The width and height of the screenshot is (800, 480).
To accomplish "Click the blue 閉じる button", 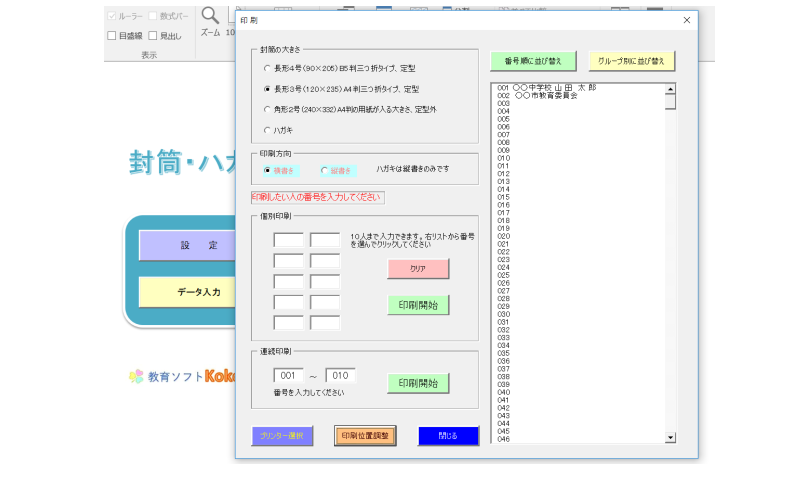I will point(448,436).
